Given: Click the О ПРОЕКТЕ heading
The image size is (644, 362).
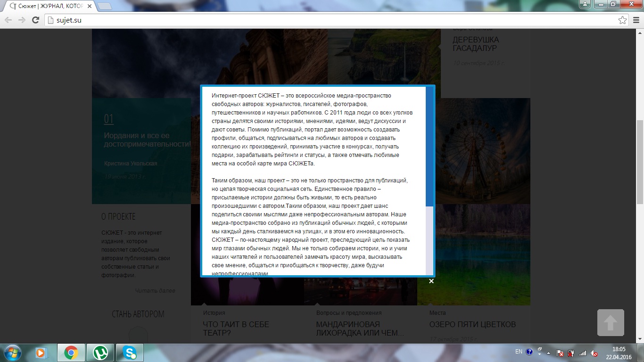Looking at the screenshot, I should click(x=118, y=217).
